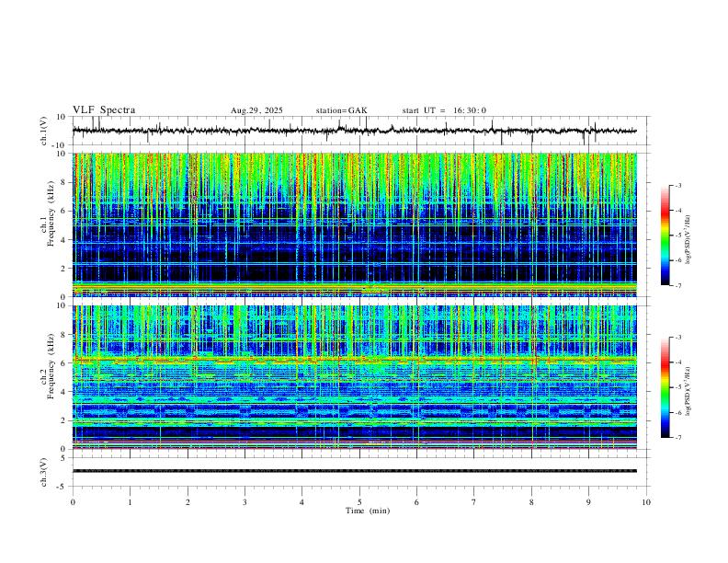The image size is (728, 563).
Task: Click time axis tick label "5"
Action: 359,502
